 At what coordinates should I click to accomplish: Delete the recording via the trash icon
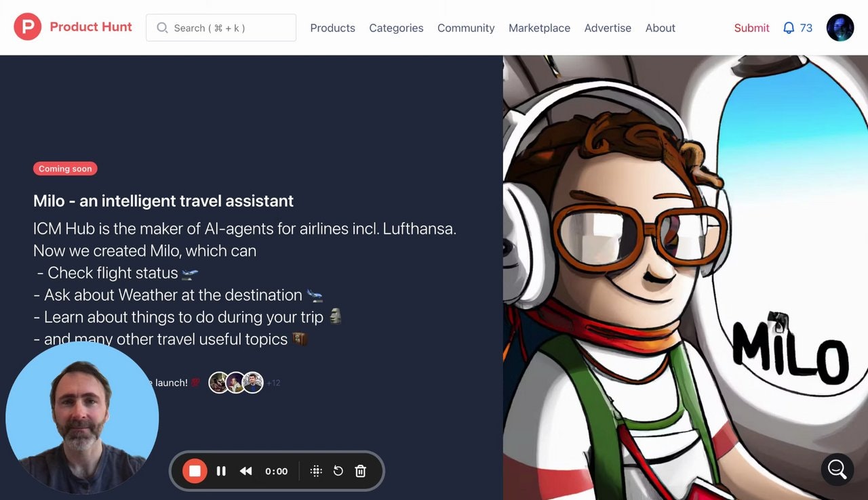tap(360, 471)
